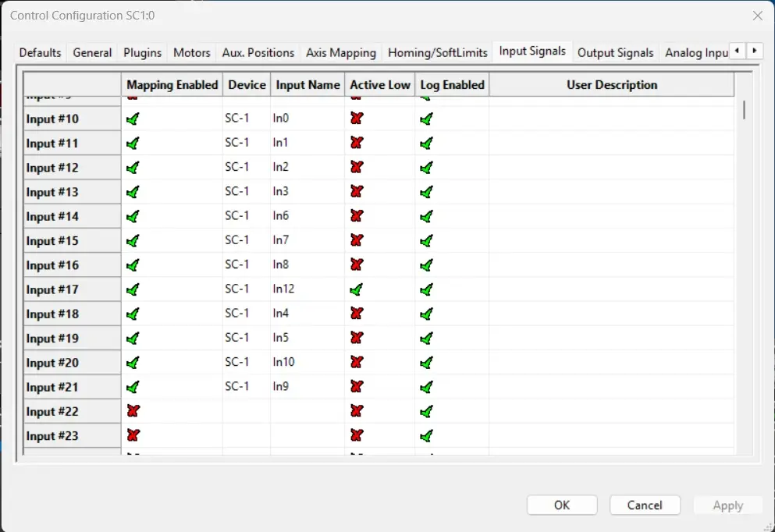Viewport: 775px width, 532px height.
Task: Toggle Mapping Enabled checkmark for Input #10
Action: point(133,119)
